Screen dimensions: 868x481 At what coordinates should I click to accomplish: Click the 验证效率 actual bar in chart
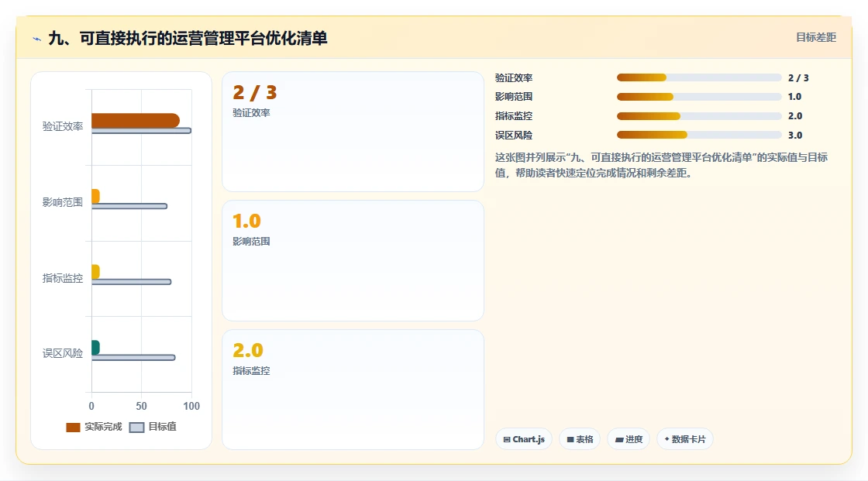136,120
